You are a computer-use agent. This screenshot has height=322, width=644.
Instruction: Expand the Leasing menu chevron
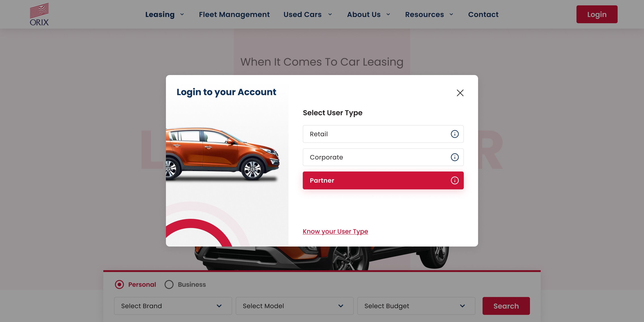182,15
